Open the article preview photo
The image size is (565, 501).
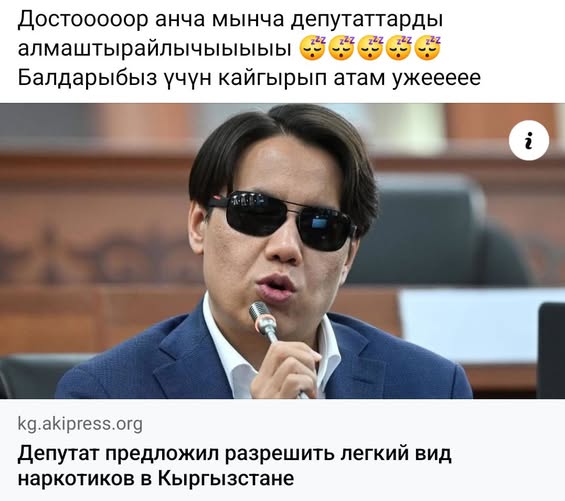click(x=282, y=251)
